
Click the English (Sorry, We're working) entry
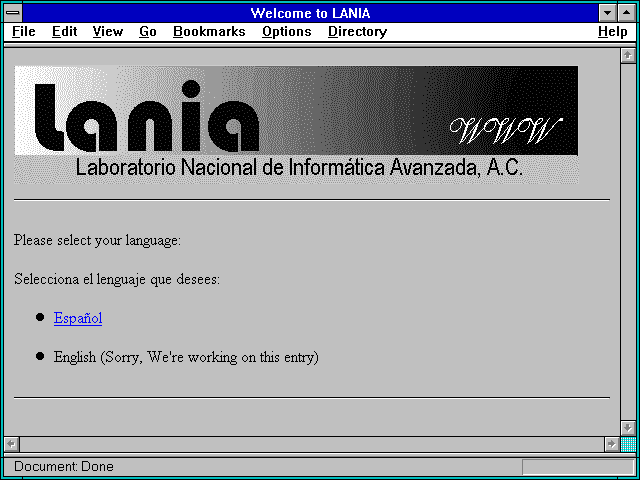coord(186,357)
